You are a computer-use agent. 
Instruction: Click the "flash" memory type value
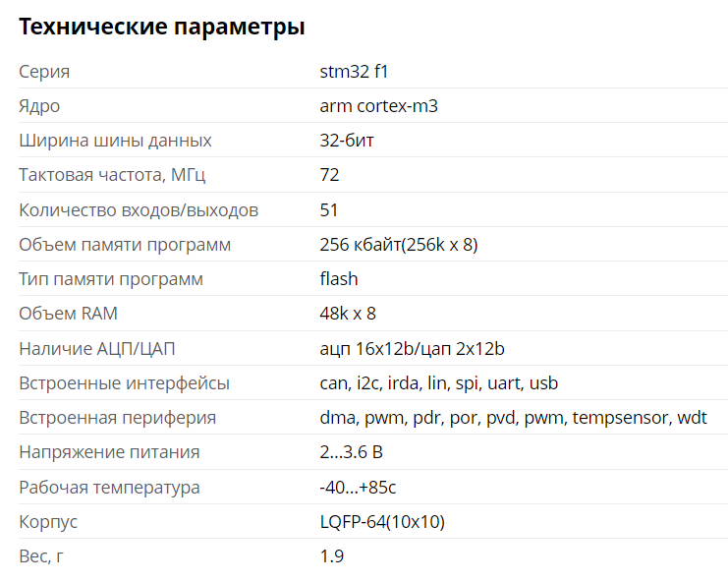339,279
